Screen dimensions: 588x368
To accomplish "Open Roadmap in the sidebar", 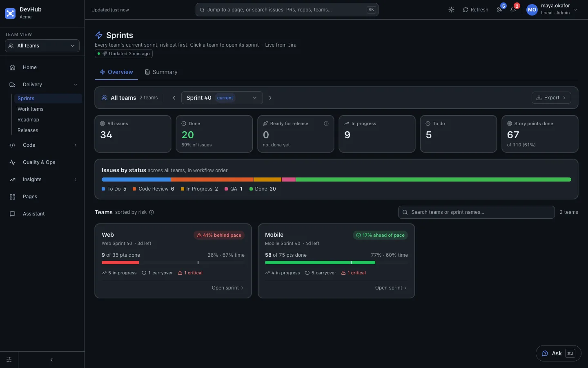I will point(47,120).
